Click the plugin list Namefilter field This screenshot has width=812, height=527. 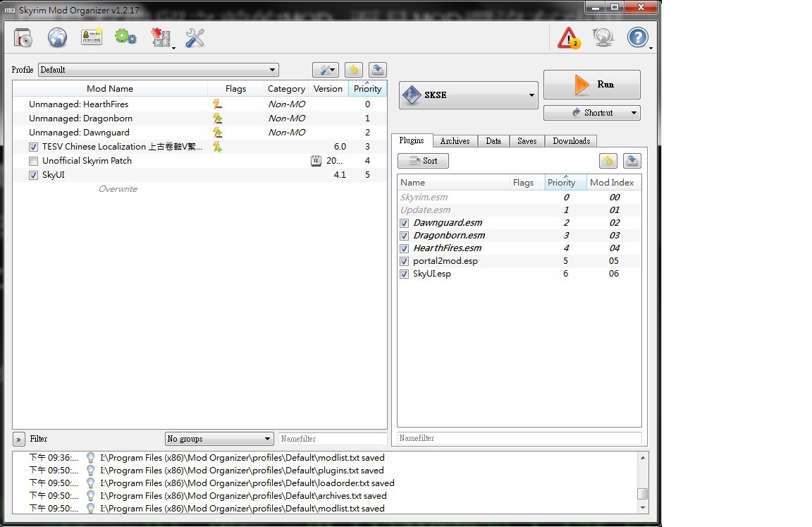519,438
